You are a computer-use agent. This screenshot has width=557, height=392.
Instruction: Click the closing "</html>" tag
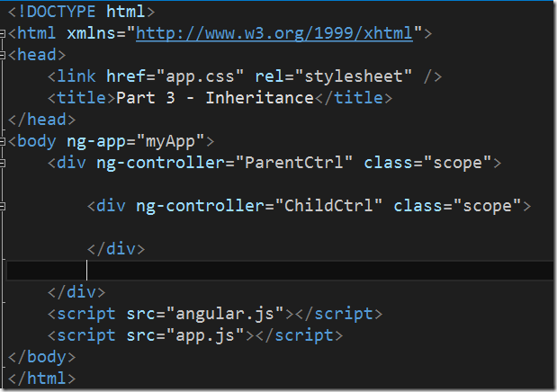click(42, 379)
